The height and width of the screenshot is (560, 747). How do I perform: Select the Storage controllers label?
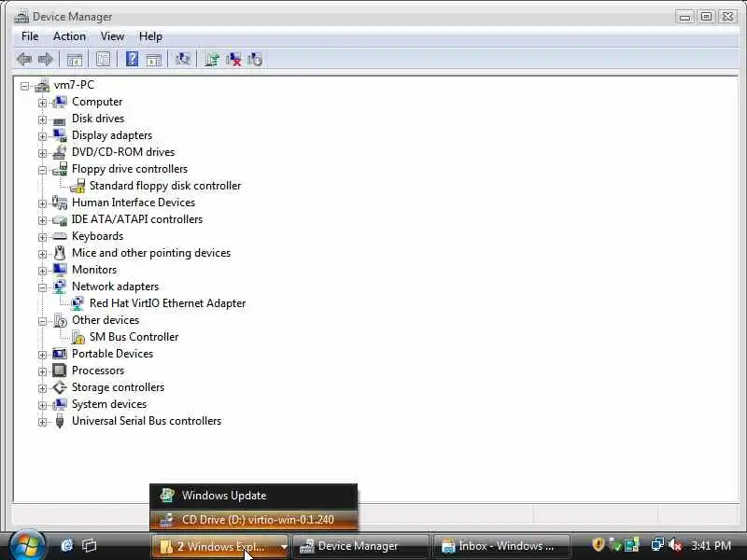(x=119, y=387)
